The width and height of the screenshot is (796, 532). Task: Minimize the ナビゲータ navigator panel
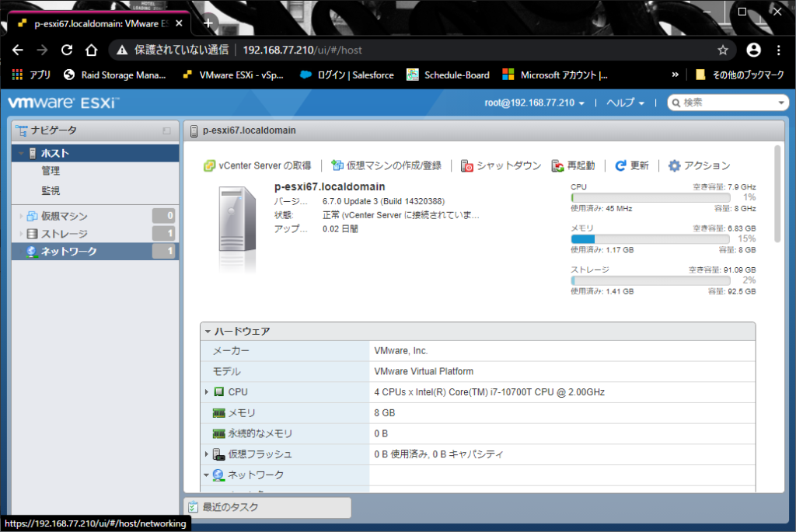coord(166,130)
